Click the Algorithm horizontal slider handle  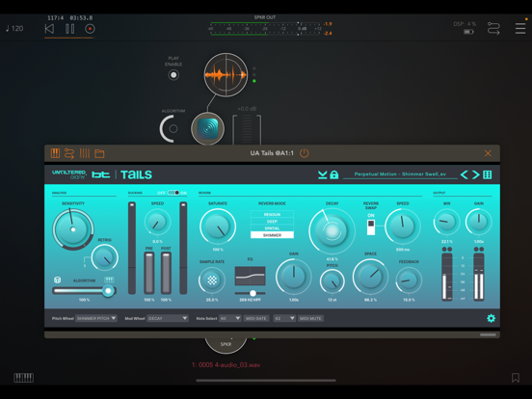108,291
